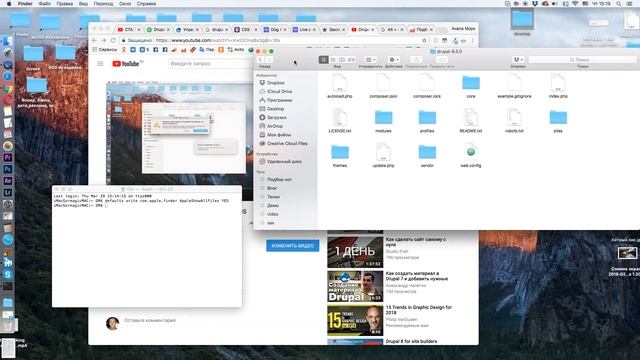Viewport: 640px width, 360px height.
Task: Select icon view in Finder toolbar
Action: (x=323, y=60)
